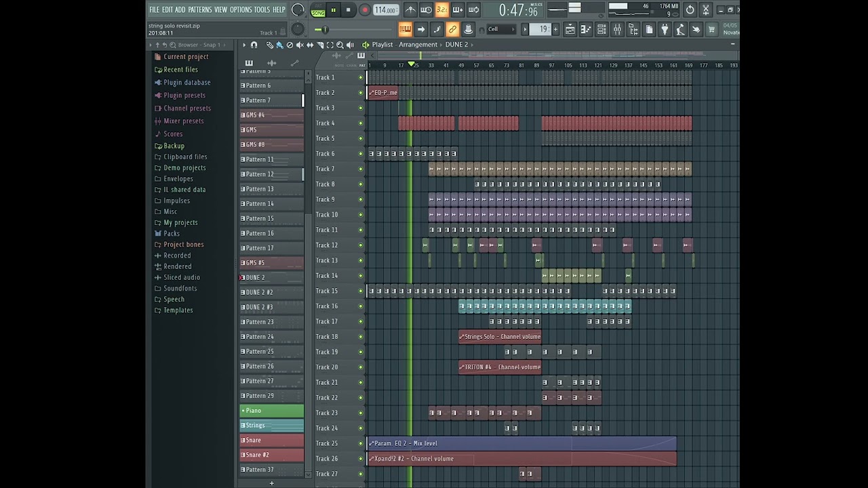Click the Strings Solo channel volume automation clip
This screenshot has height=488, width=868.
pyautogui.click(x=500, y=337)
